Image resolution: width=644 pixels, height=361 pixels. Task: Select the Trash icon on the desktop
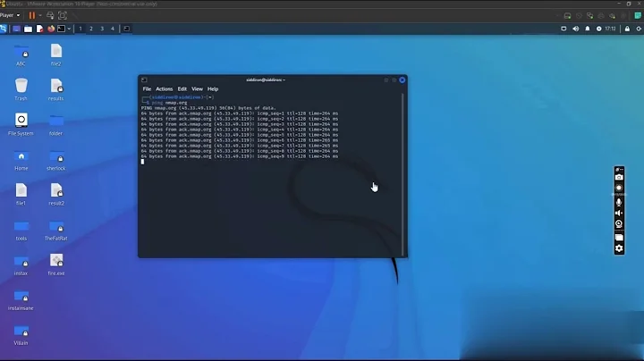pos(21,90)
